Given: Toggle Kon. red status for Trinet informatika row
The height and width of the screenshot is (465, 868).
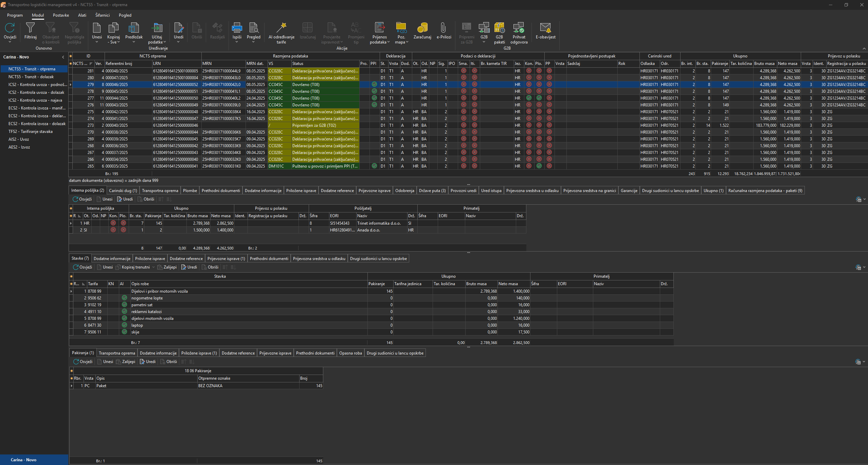Looking at the screenshot, I should click(113, 223).
